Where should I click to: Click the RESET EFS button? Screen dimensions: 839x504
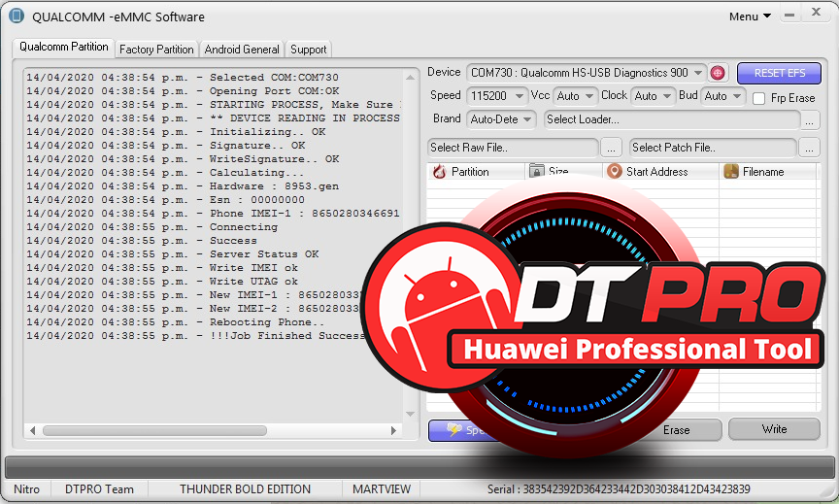point(779,73)
